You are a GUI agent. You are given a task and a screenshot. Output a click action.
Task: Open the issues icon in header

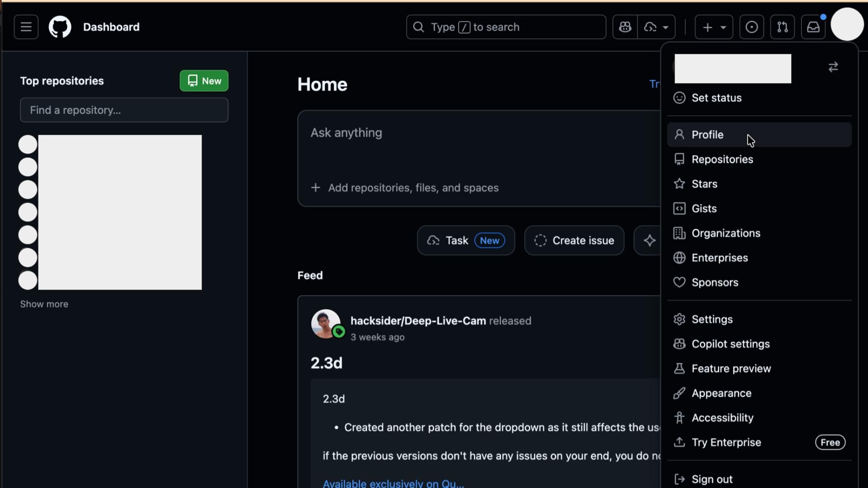[x=751, y=27]
